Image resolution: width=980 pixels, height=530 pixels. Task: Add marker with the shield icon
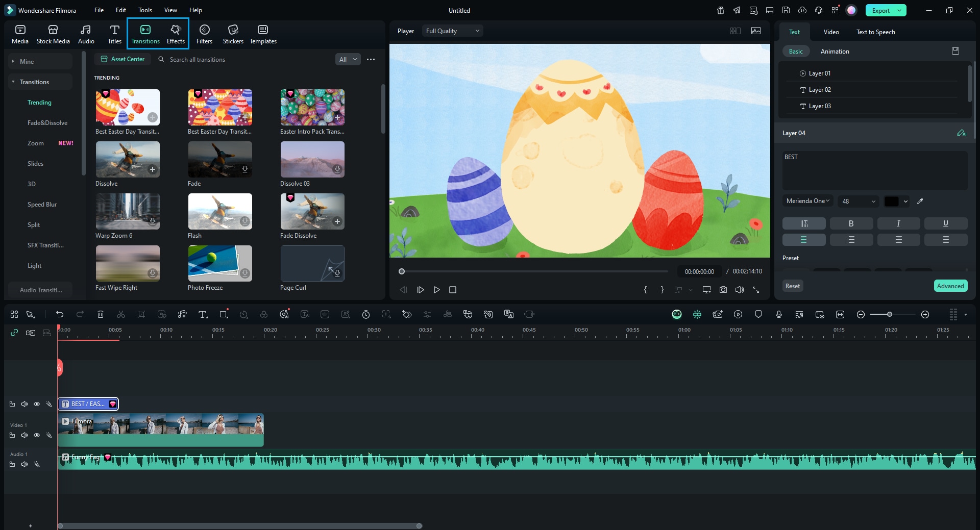click(x=758, y=314)
